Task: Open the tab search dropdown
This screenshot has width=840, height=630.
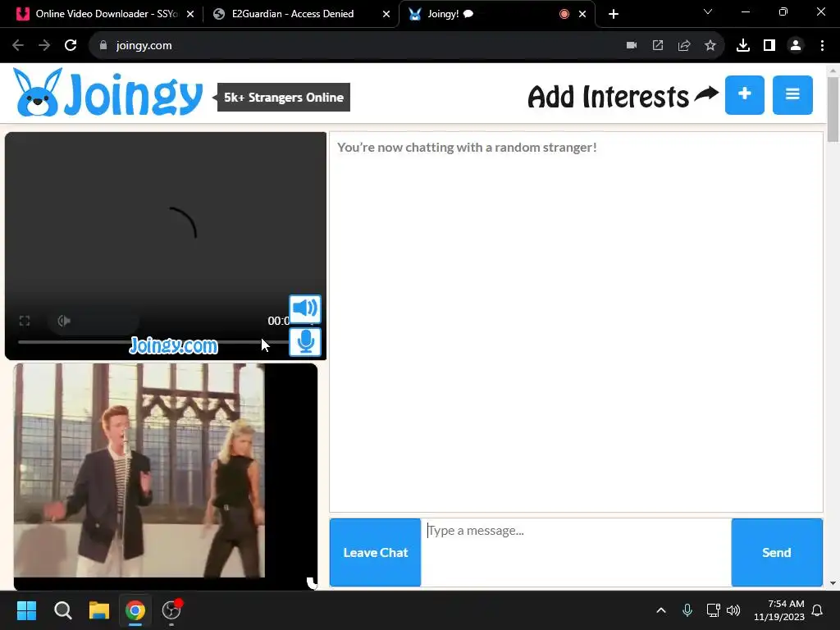Action: coord(708,11)
